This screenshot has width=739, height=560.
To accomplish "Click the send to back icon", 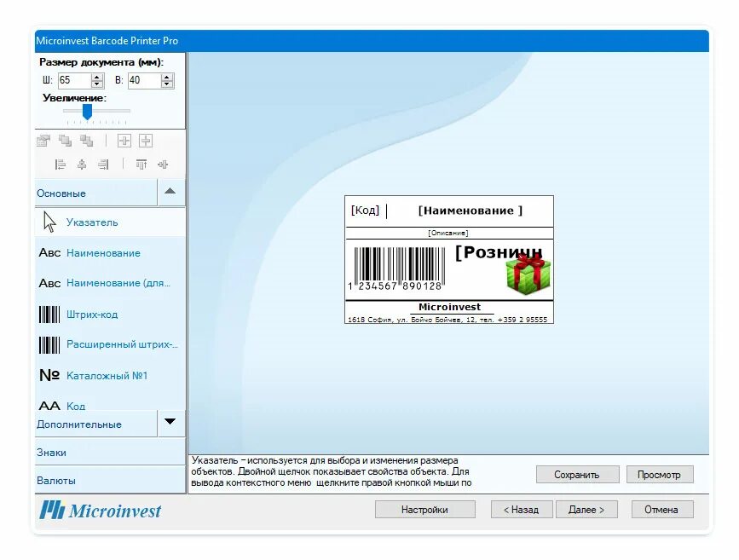I will coord(87,141).
